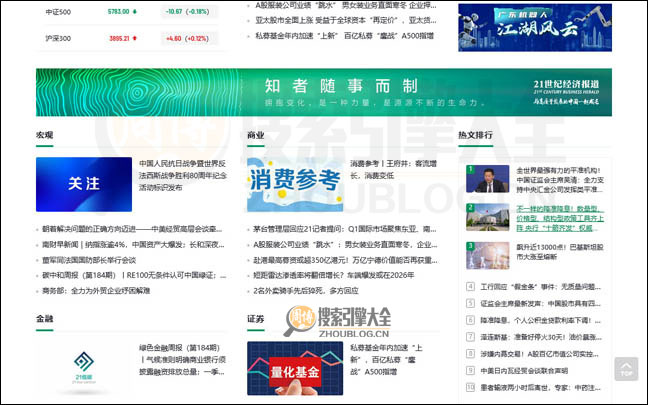Open rank 5 证监会主席最新发声 article
Image resolution: width=648 pixels, height=405 pixels.
click(x=540, y=303)
